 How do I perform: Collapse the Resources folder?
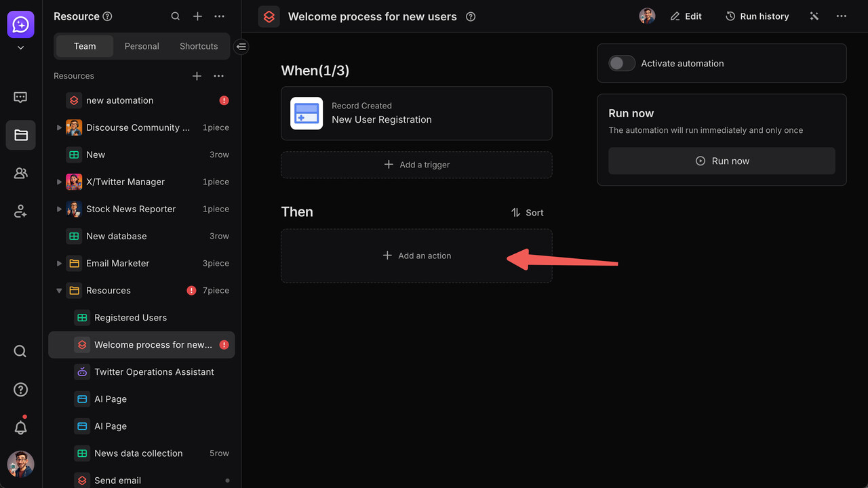59,291
